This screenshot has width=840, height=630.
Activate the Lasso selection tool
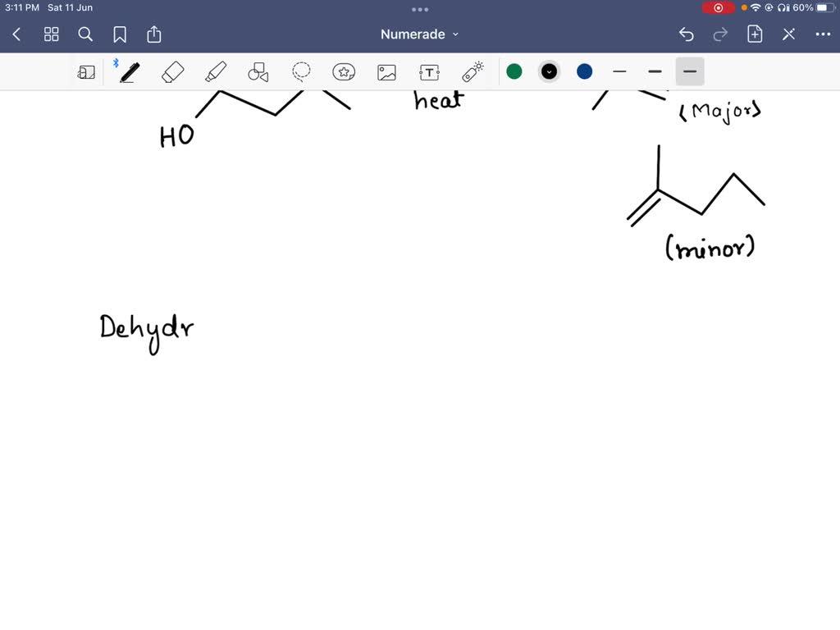[301, 72]
